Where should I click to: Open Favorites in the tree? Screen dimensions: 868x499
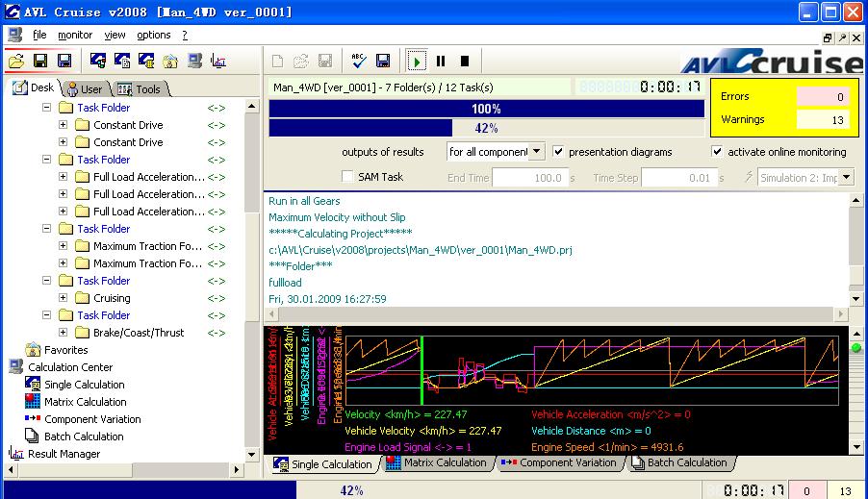tap(65, 350)
